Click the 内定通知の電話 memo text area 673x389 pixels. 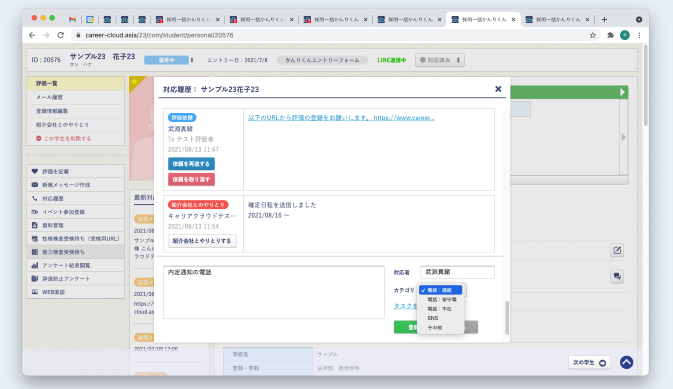click(274, 292)
